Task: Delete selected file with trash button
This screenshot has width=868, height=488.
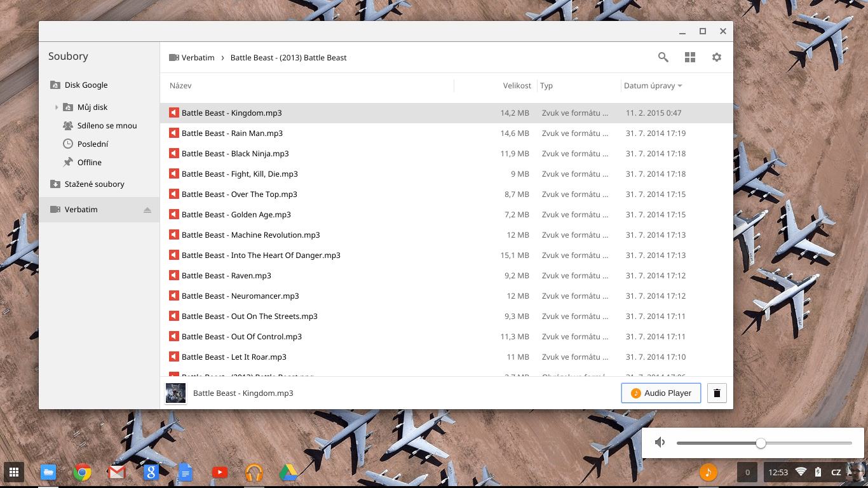Action: pos(717,393)
